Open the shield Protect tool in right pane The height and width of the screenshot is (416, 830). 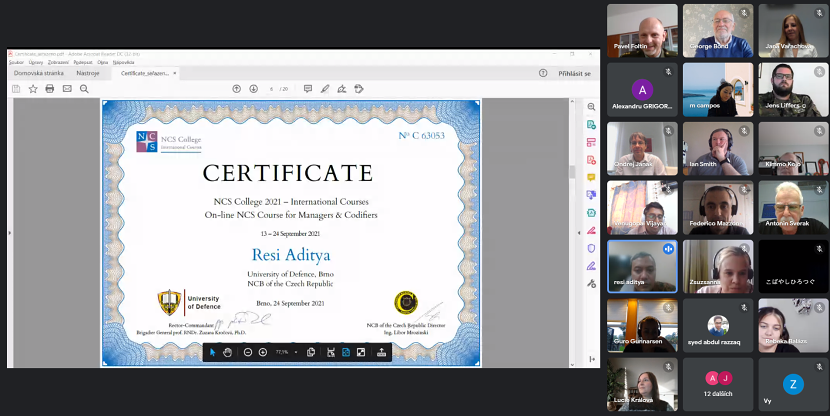click(591, 248)
